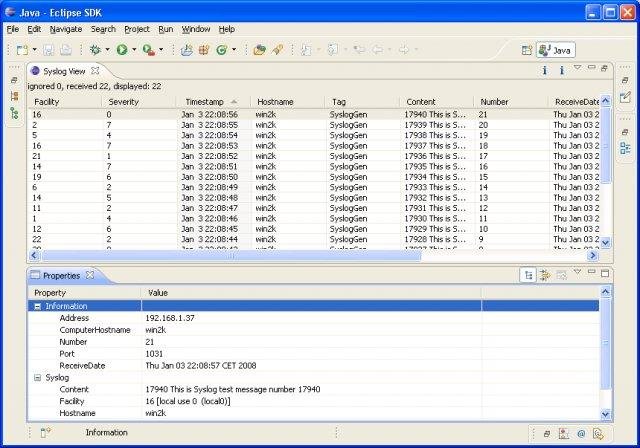Close the Properties tab

pos(90,275)
